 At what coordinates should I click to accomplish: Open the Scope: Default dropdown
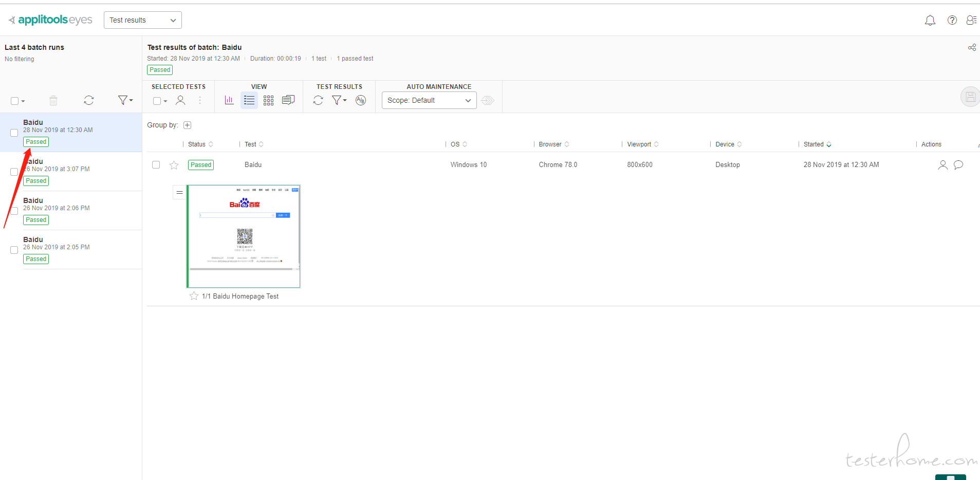429,100
